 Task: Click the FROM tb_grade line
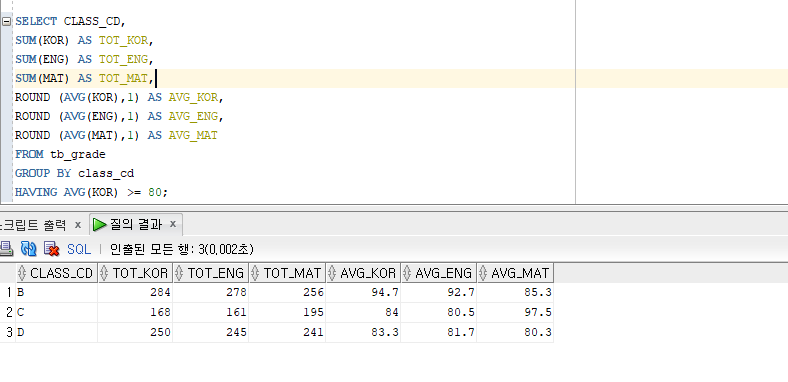point(60,154)
